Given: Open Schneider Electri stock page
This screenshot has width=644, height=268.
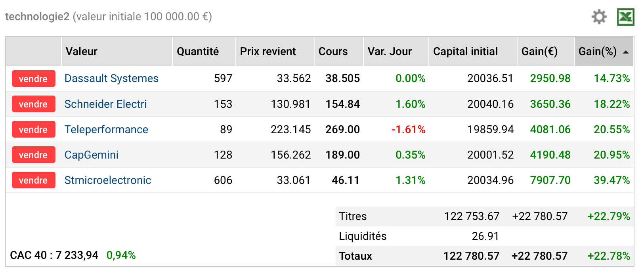Looking at the screenshot, I should pyautogui.click(x=105, y=104).
